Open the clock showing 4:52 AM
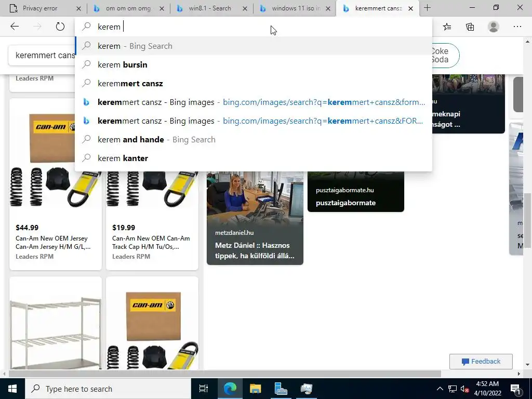Image resolution: width=532 pixels, height=399 pixels. 487,389
